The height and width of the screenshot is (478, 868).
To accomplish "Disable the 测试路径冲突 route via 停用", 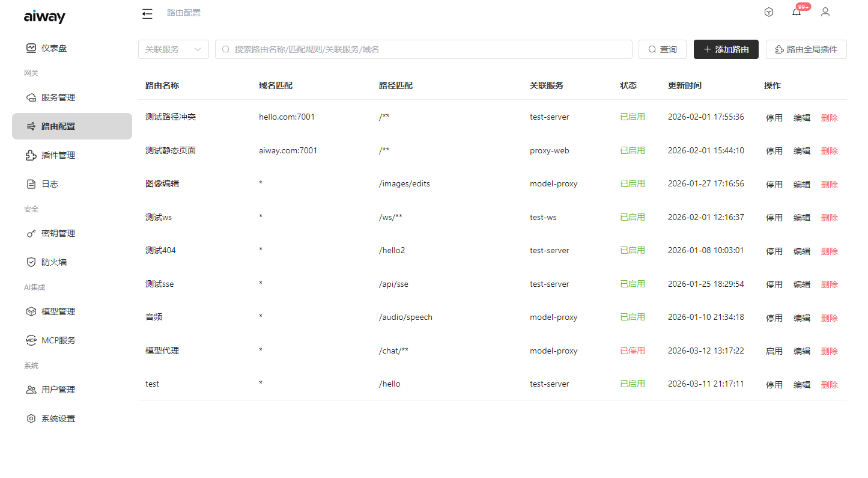I will point(774,118).
